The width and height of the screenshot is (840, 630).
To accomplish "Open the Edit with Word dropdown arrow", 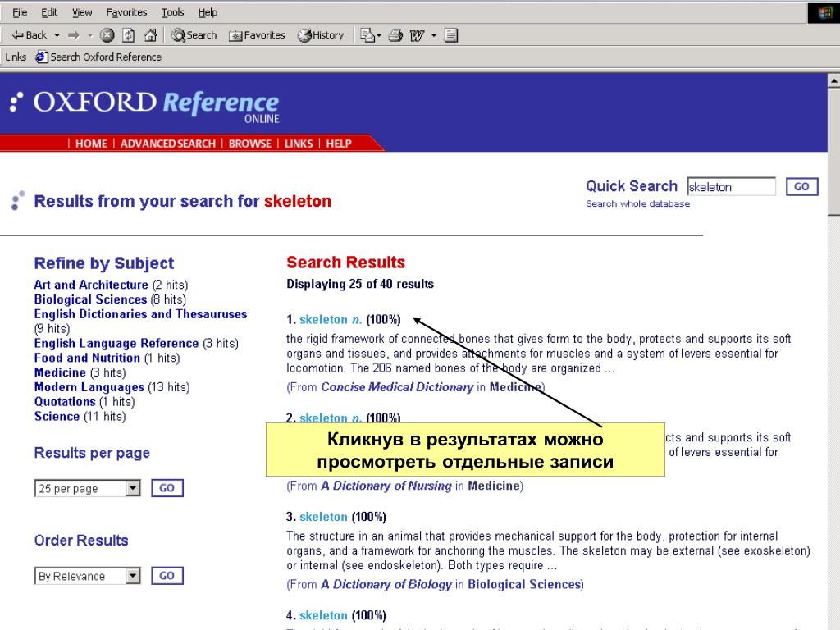I will tap(434, 35).
